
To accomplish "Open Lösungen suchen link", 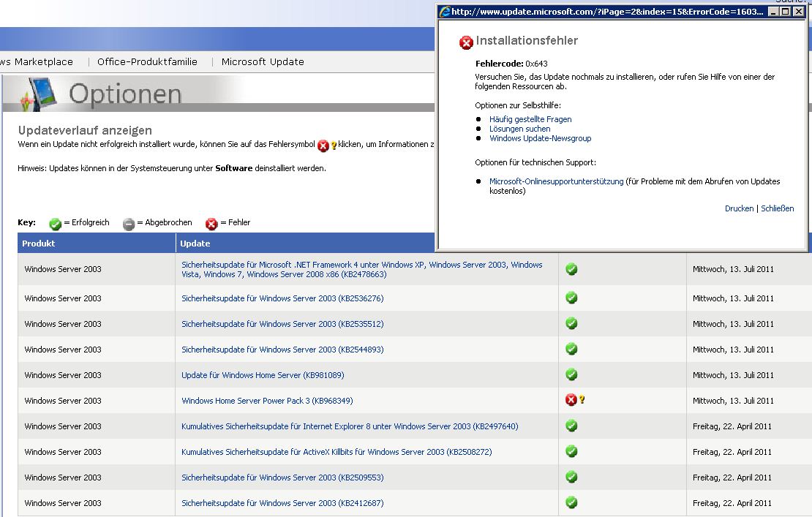I will click(520, 129).
